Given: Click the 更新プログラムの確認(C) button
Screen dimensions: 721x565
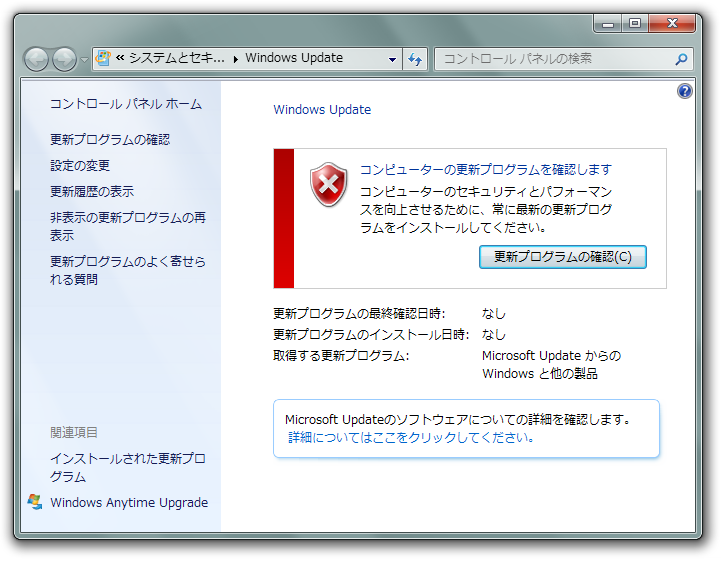Looking at the screenshot, I should (563, 257).
